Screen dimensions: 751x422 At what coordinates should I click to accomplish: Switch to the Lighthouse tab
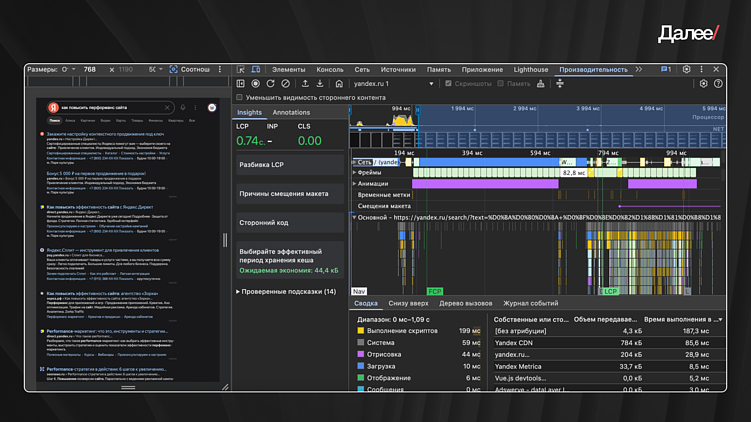(531, 69)
